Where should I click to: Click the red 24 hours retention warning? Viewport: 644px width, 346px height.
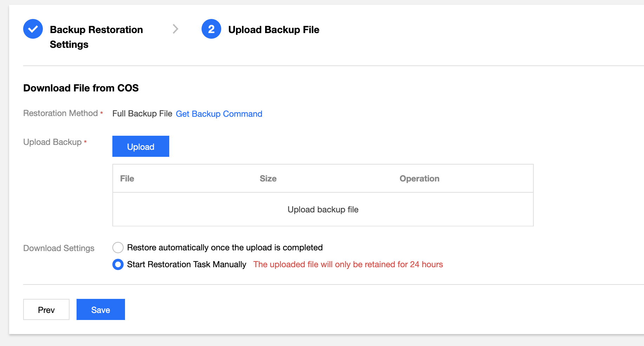(348, 264)
